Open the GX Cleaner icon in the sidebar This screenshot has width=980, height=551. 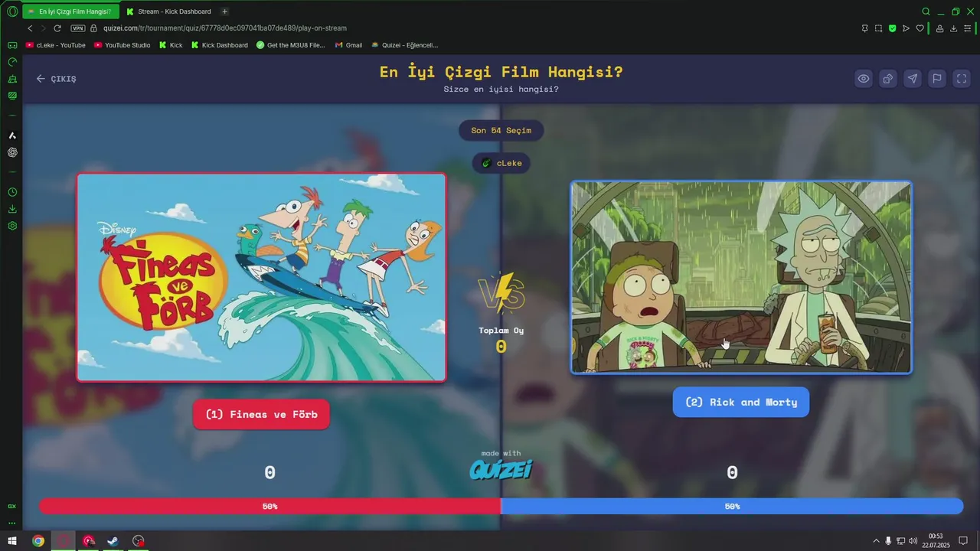(11, 79)
